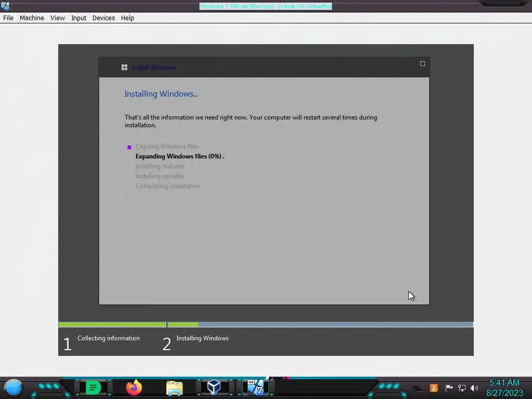
Task: Click 'Installing updates' step text
Action: point(159,176)
